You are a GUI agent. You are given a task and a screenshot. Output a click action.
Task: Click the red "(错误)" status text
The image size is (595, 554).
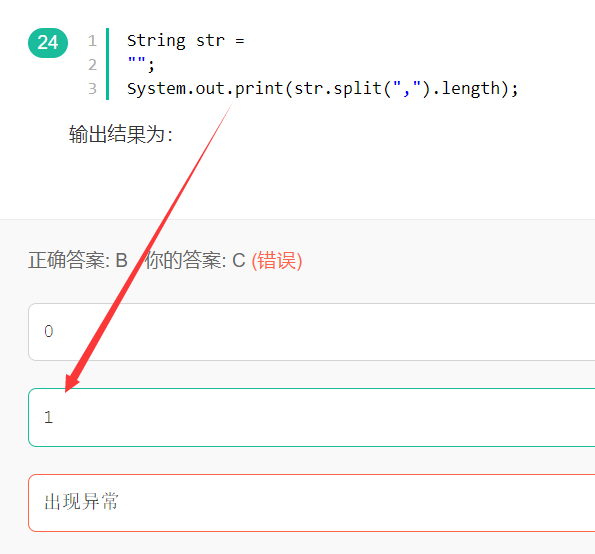pyautogui.click(x=277, y=261)
